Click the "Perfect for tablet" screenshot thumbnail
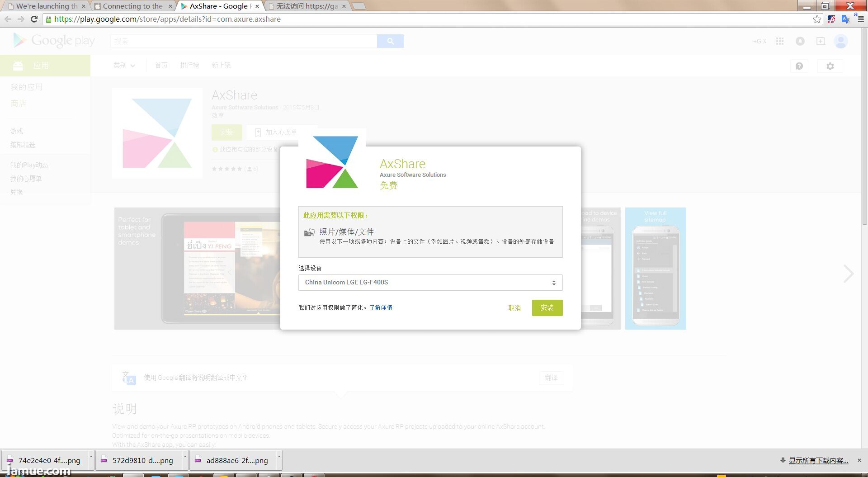Screen dimensions: 868x477 [197, 269]
